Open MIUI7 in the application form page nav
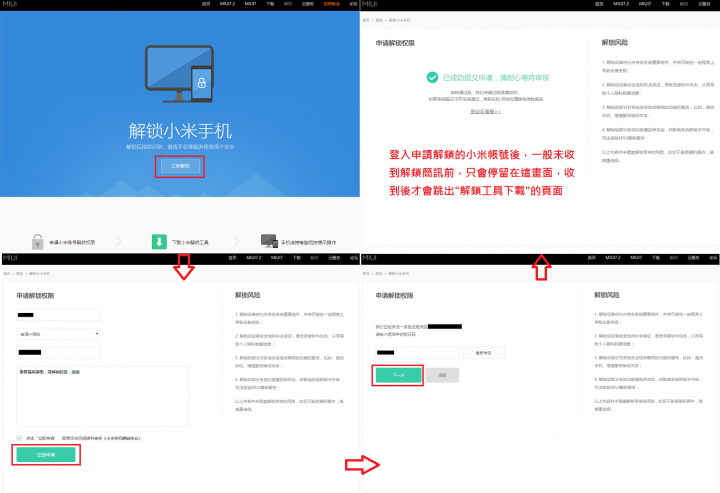 [x=276, y=258]
